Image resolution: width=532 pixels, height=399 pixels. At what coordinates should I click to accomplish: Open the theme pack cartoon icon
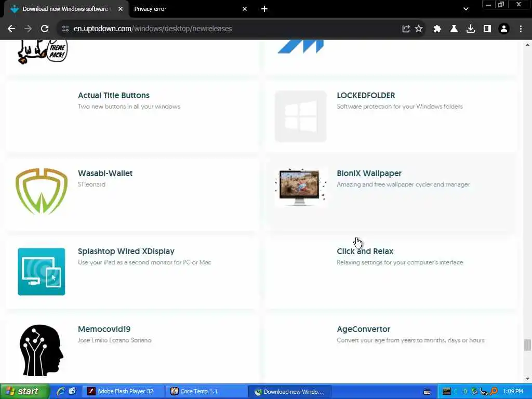click(x=43, y=52)
